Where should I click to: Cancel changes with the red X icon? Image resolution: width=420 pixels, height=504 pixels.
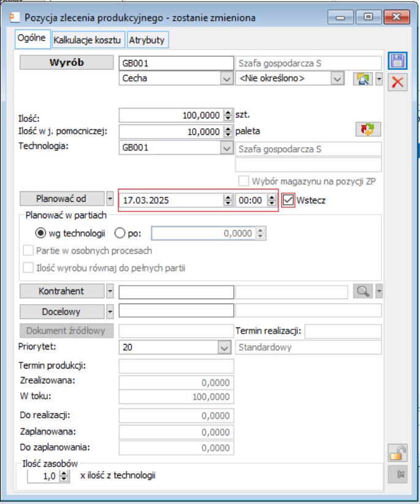397,82
